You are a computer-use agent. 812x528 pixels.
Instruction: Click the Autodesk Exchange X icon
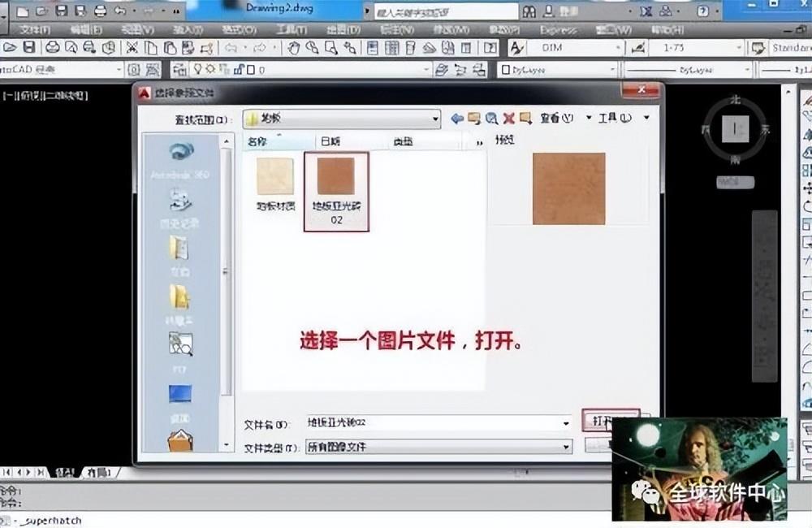[x=646, y=11]
